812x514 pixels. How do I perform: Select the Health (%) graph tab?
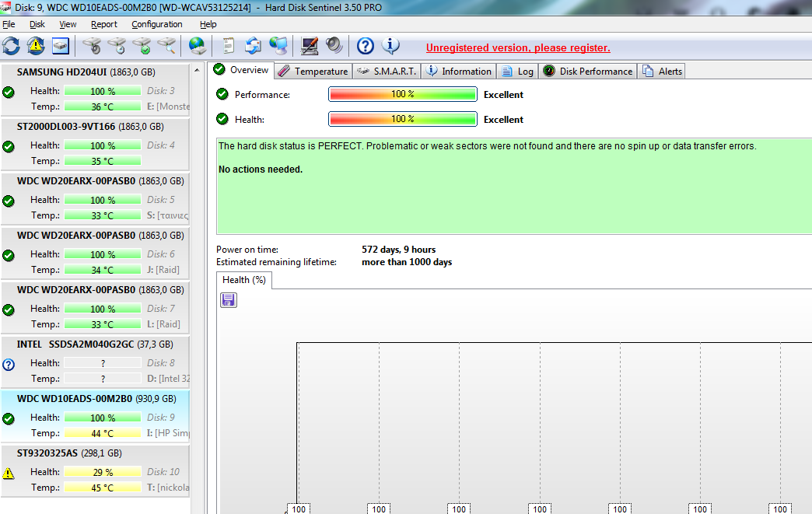click(x=244, y=280)
